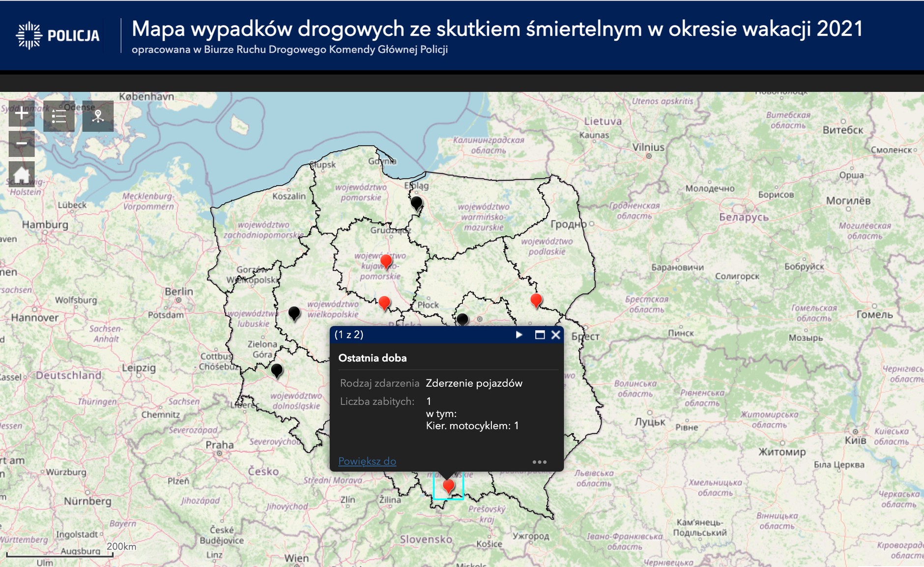
Task: Dock the popup using the maximize icon
Action: [x=539, y=334]
